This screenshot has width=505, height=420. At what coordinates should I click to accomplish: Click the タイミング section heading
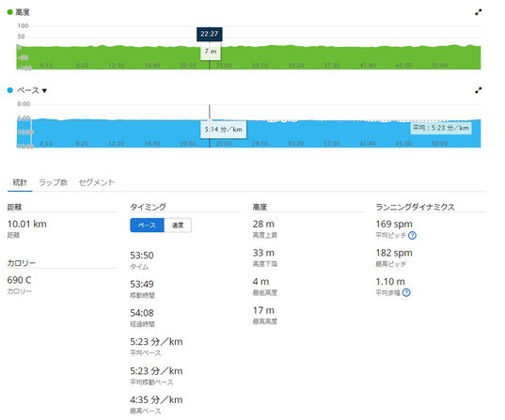click(148, 207)
